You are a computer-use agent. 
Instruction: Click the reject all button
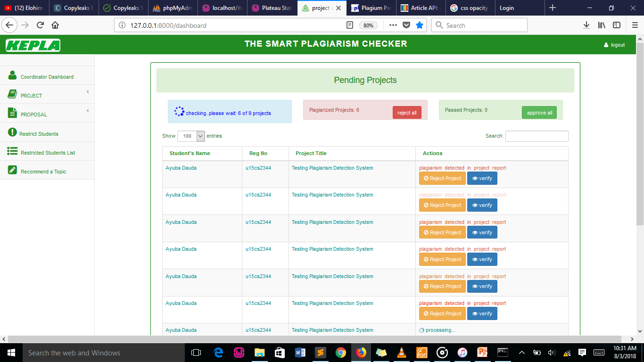406,112
